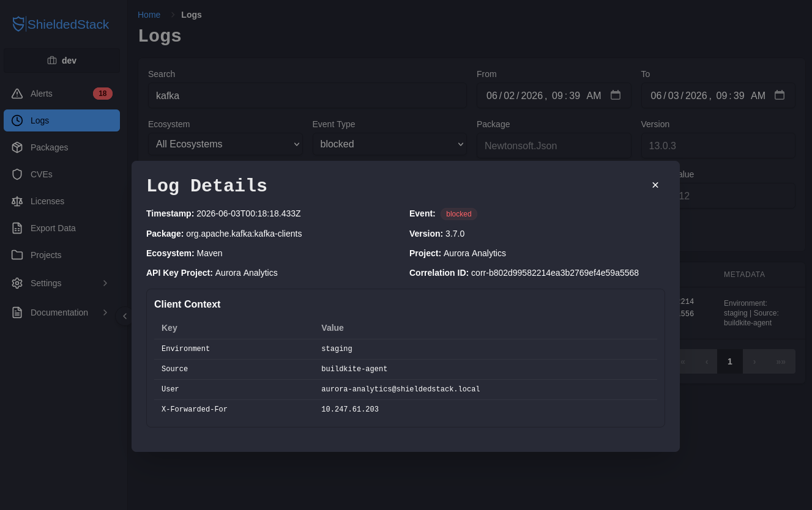Click the Value column header
The width and height of the screenshot is (812, 510).
click(332, 328)
